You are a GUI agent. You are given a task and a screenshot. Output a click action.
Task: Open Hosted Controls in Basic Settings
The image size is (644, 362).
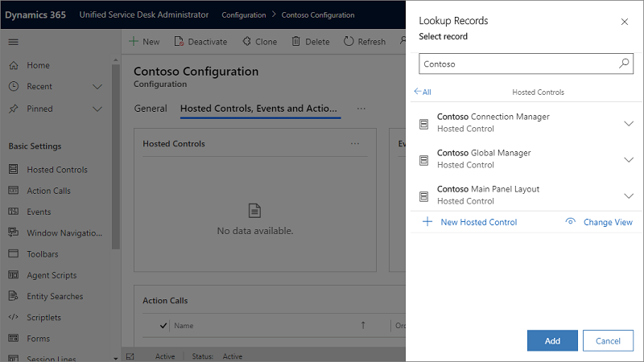tap(57, 170)
